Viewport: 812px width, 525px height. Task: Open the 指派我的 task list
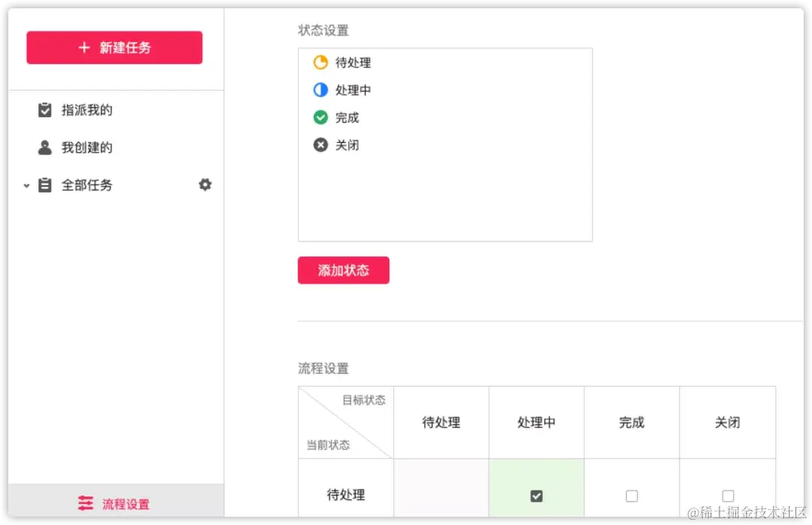(x=86, y=110)
